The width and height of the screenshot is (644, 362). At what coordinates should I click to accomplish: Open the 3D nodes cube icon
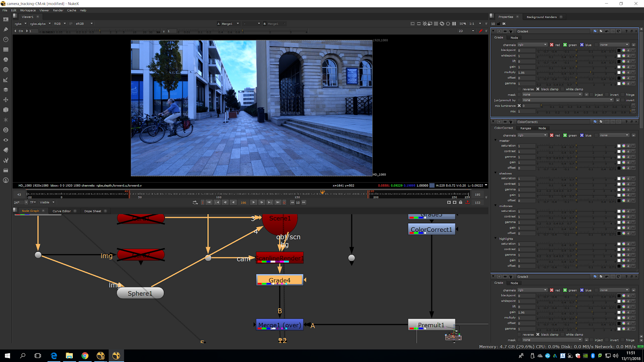pos(6,110)
